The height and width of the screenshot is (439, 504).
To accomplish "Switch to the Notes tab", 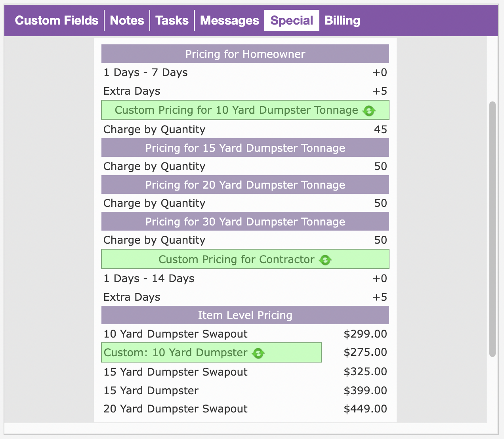I will pyautogui.click(x=127, y=21).
